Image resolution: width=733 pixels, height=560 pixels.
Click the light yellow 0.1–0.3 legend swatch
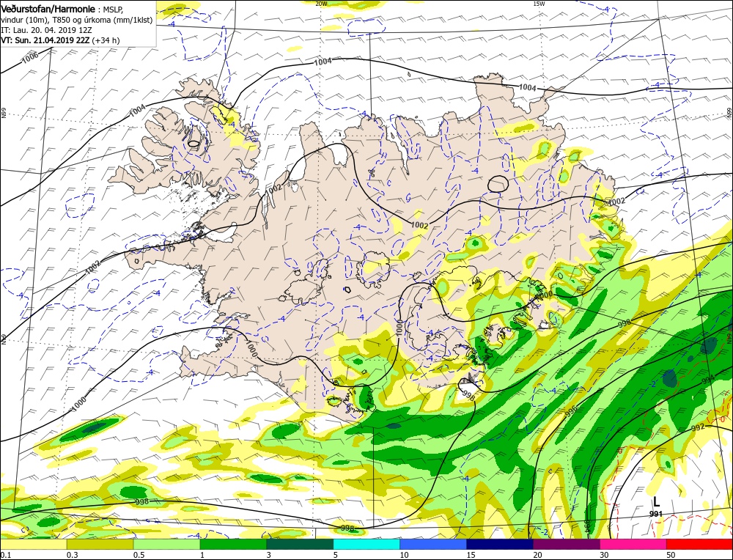pos(33,544)
